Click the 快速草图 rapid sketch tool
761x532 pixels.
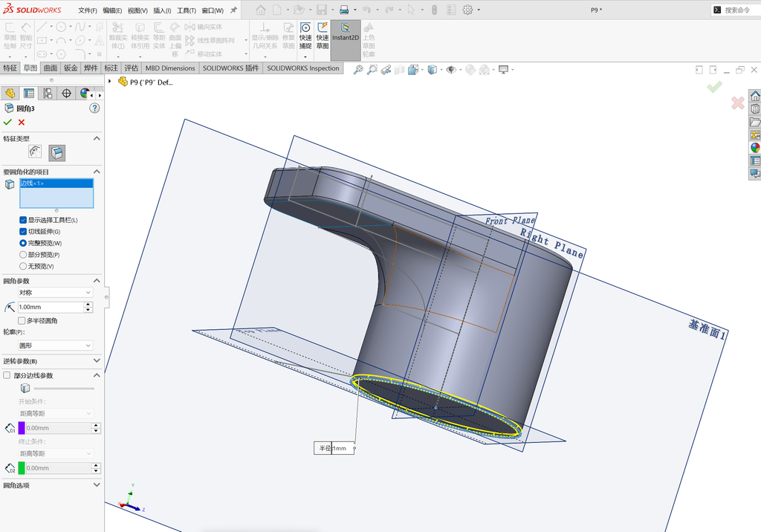(x=323, y=36)
